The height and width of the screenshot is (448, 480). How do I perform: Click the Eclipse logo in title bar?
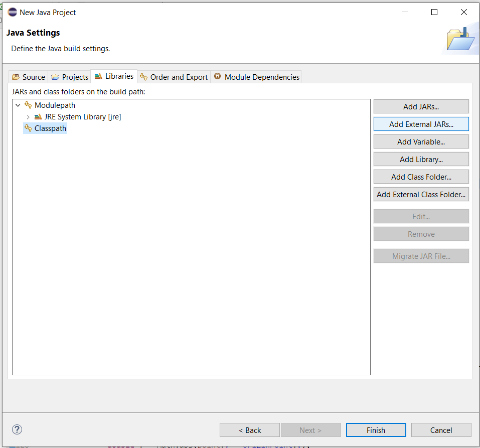[13, 12]
